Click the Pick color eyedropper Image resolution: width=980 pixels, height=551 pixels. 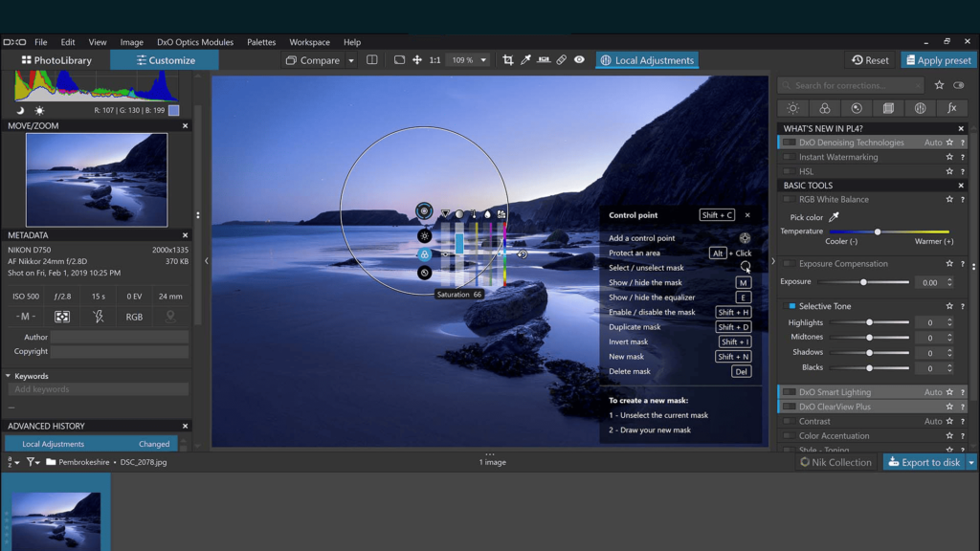834,217
